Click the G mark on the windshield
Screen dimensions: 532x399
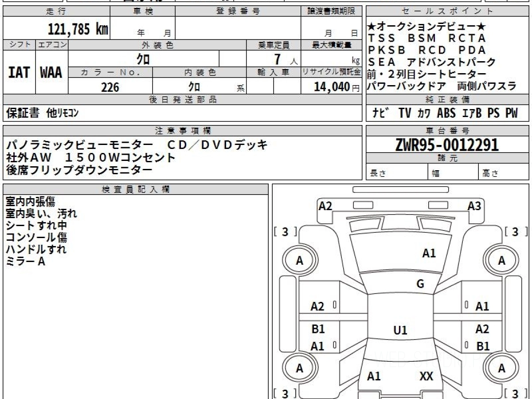tap(420, 284)
